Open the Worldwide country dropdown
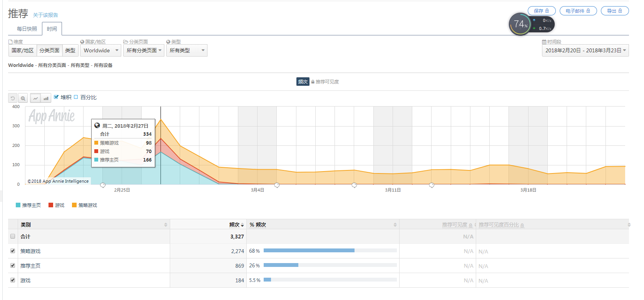 click(x=101, y=50)
